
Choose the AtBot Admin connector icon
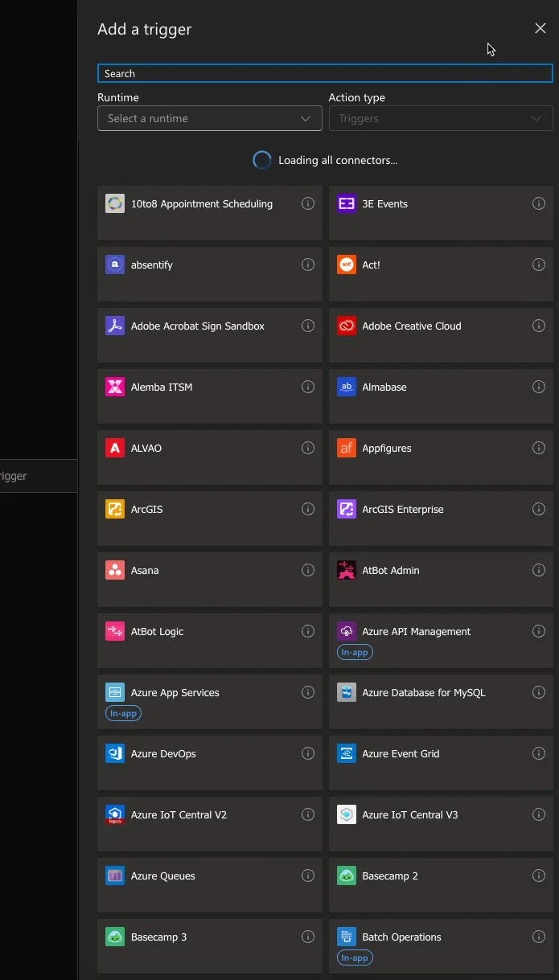point(347,571)
